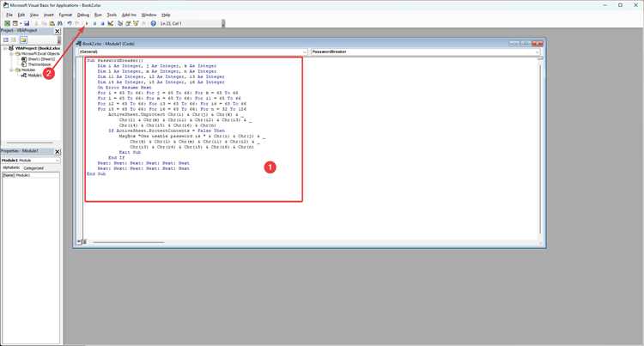Collapse Microsoft Excel Objects folder
The width and height of the screenshot is (644, 346).
(11, 54)
